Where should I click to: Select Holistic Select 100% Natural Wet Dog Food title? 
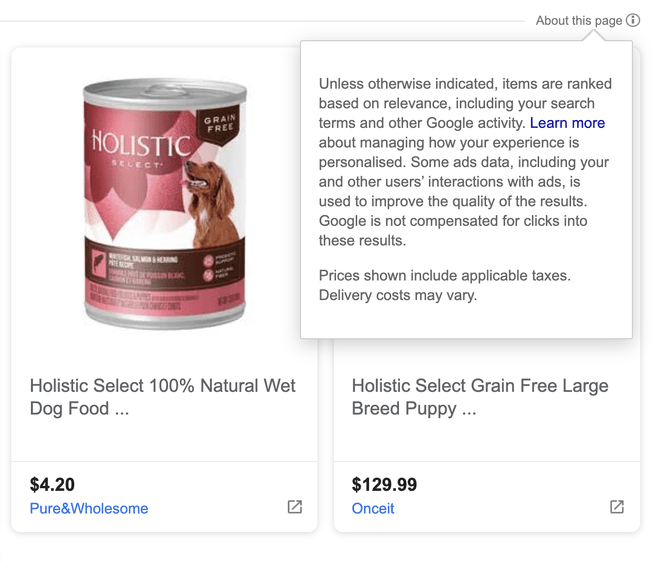point(163,397)
